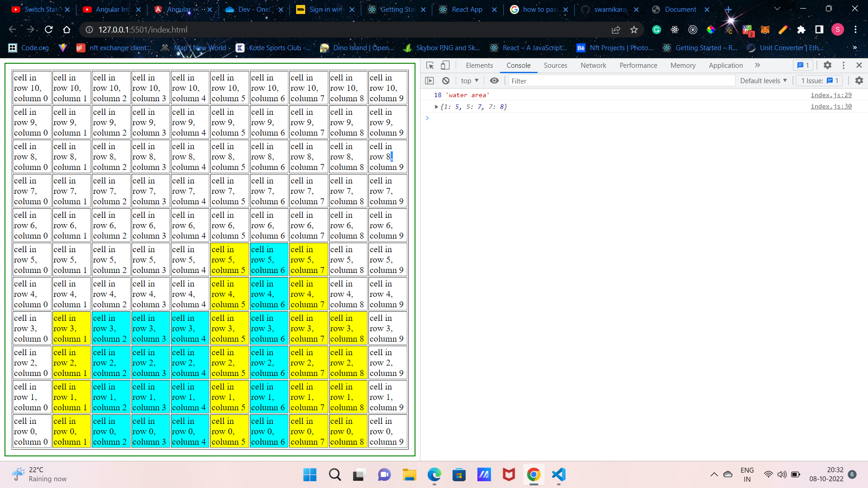
Task: Open the Chrome extensions puzzle icon
Action: pyautogui.click(x=801, y=30)
